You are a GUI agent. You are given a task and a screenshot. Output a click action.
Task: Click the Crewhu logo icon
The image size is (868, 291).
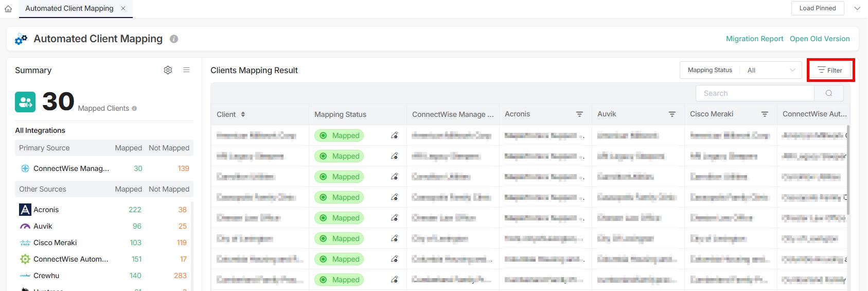click(25, 276)
